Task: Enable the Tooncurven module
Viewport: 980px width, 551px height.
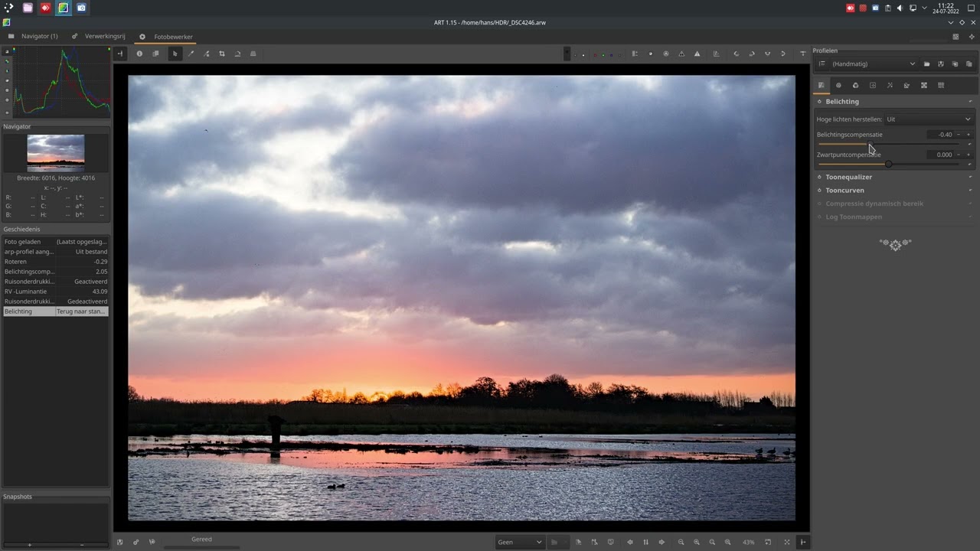Action: click(819, 191)
